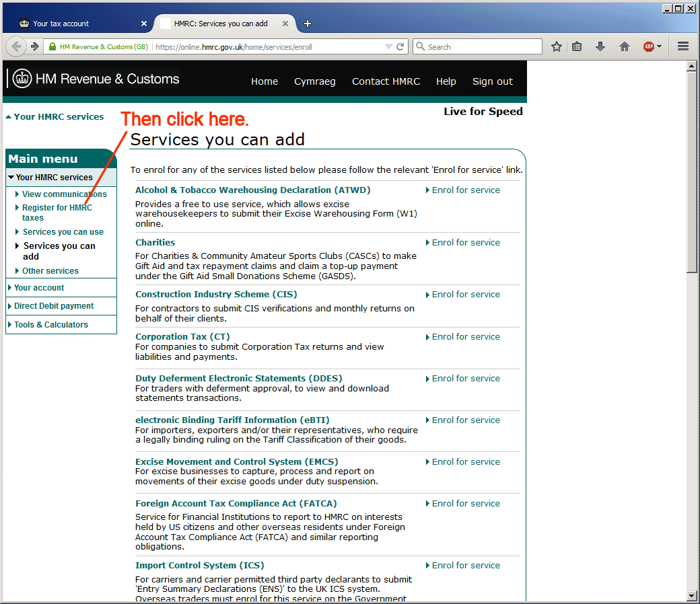Click the HM Revenue & Customs crown logo

(x=22, y=79)
